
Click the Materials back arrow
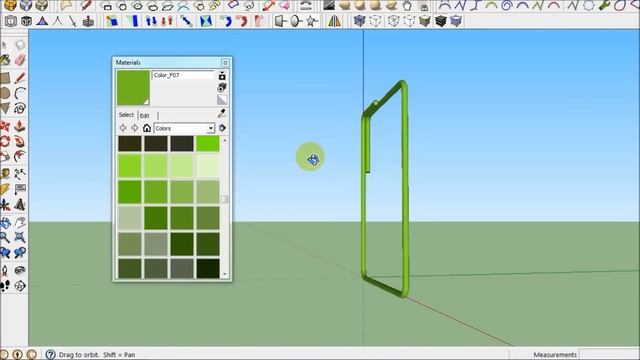(x=122, y=128)
